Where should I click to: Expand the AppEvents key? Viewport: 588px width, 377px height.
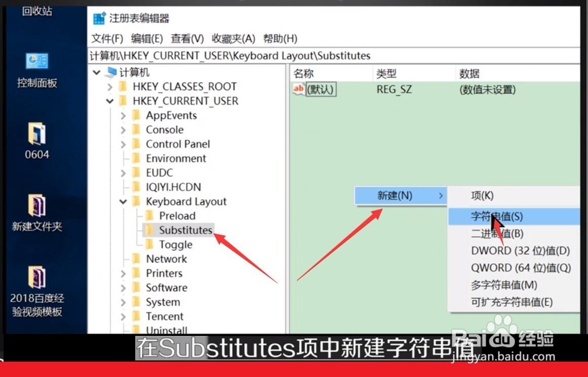pyautogui.click(x=123, y=116)
